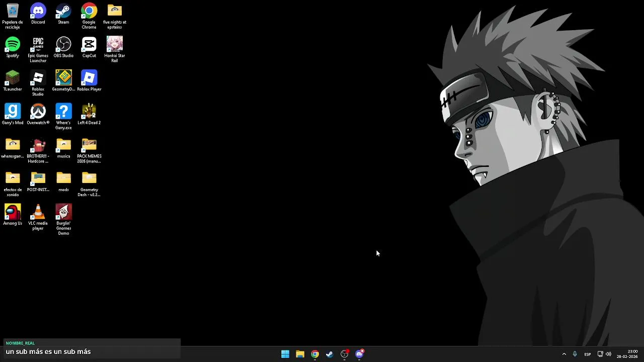This screenshot has width=644, height=362.
Task: Select the wheresgarr... folder on desktop
Action: (13, 148)
